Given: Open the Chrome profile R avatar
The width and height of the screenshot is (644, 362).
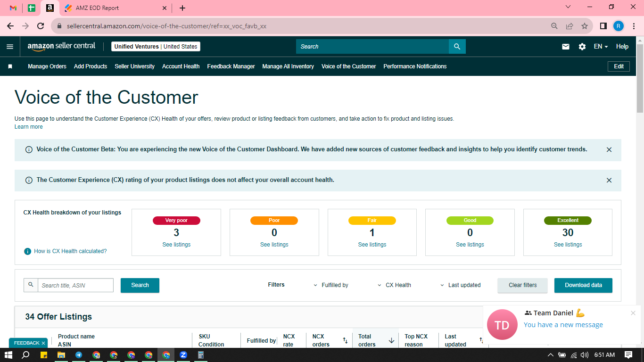Looking at the screenshot, I should (x=618, y=26).
